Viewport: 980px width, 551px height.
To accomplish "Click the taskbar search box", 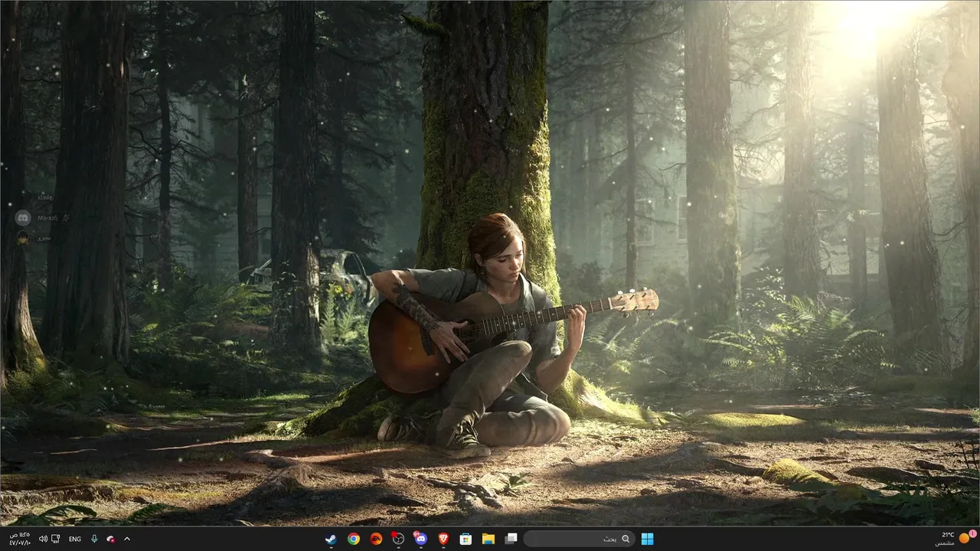I will coord(580,539).
